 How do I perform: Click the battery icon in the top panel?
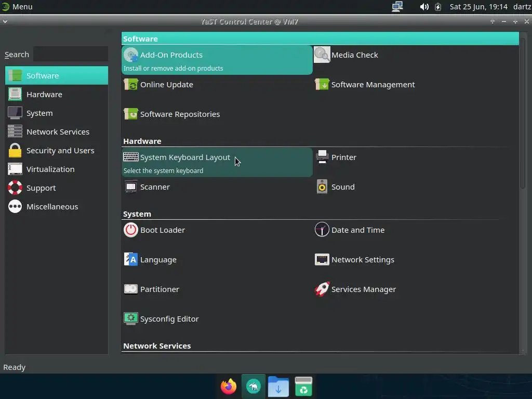pos(438,7)
